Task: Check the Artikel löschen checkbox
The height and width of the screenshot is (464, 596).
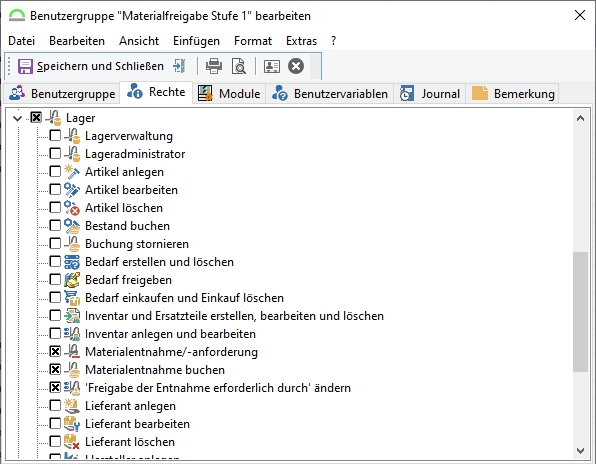Action: point(55,207)
